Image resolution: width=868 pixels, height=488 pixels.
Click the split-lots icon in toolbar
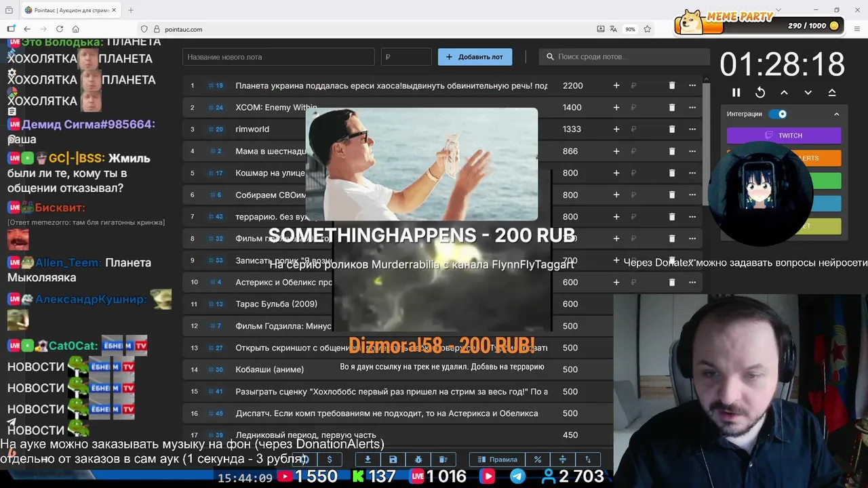tap(562, 459)
